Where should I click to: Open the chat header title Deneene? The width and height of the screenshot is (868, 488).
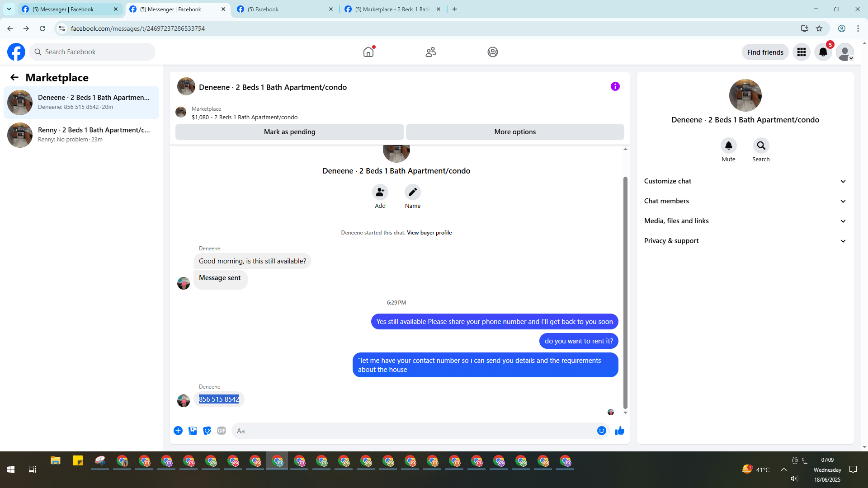273,87
